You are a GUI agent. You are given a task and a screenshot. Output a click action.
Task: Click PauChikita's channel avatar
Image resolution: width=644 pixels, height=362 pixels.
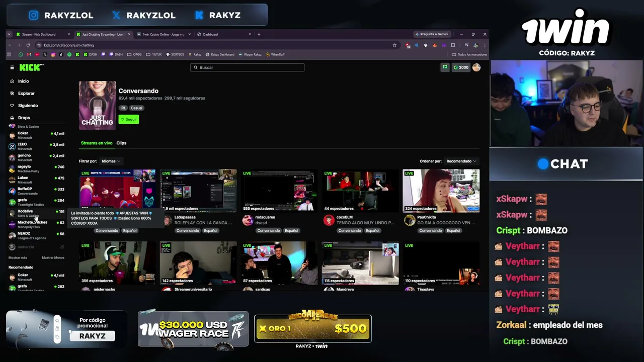[410, 220]
